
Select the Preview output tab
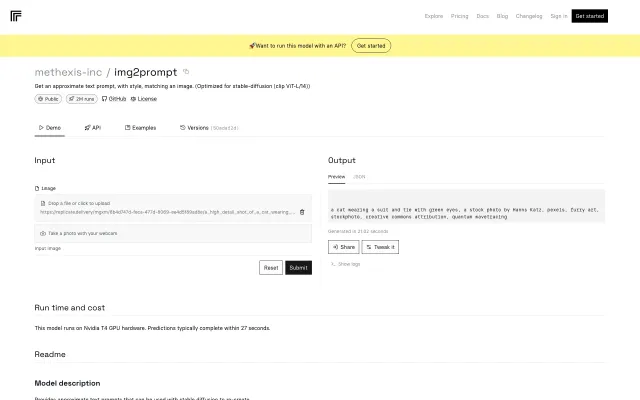point(337,176)
